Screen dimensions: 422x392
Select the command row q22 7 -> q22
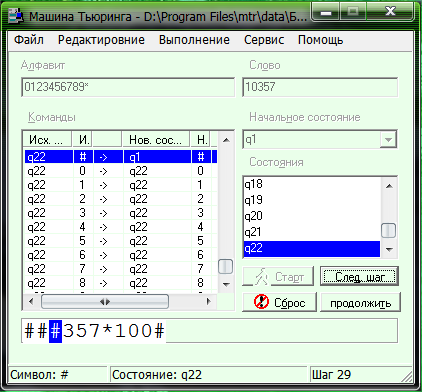click(120, 269)
